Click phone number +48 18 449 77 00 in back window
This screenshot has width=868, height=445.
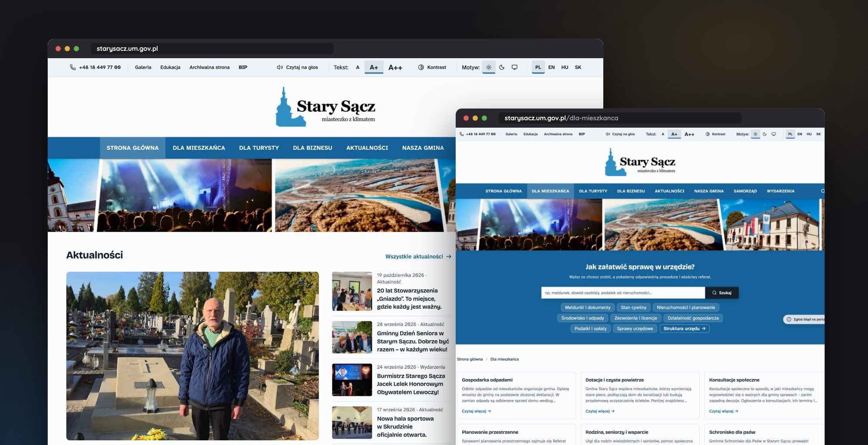[95, 67]
